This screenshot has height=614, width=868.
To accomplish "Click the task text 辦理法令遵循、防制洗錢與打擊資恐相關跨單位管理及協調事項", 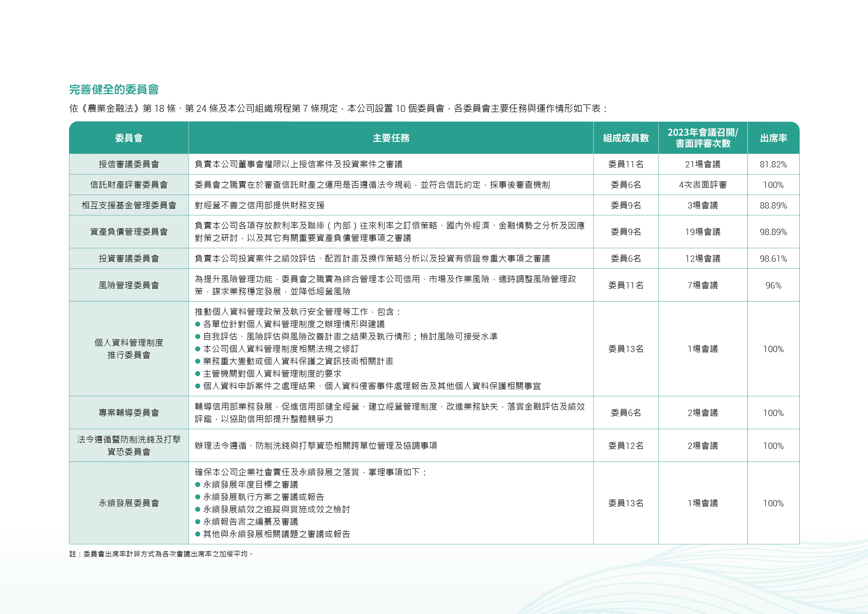I will [316, 446].
